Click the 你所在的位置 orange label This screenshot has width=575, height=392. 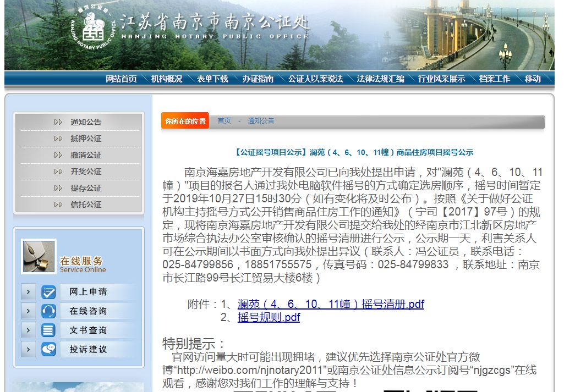[x=185, y=121]
